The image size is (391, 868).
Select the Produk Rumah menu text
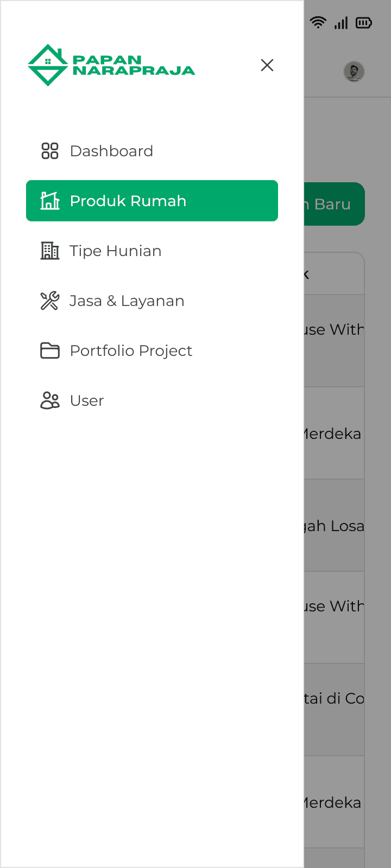pos(128,201)
